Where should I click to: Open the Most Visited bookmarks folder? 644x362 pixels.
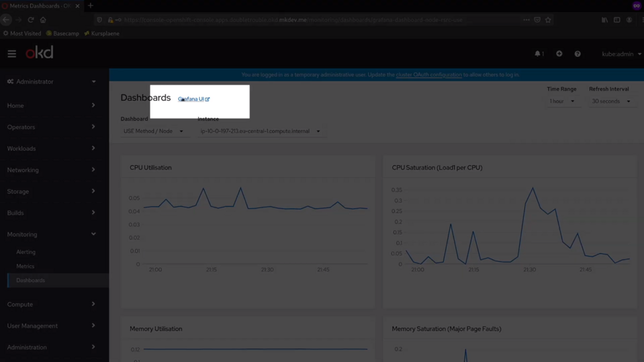pos(22,34)
